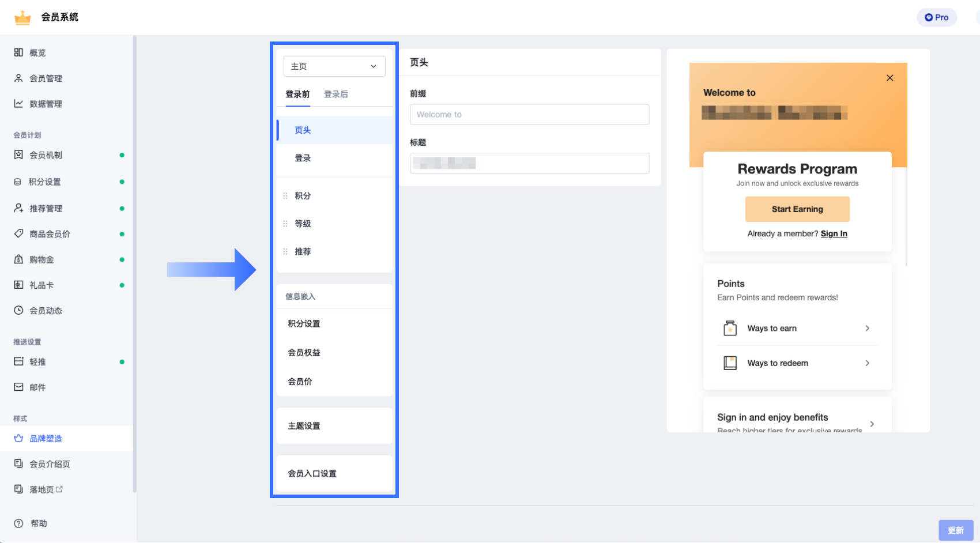This screenshot has width=980, height=543.
Task: Open 会员入口设置 panel item
Action: (335, 473)
